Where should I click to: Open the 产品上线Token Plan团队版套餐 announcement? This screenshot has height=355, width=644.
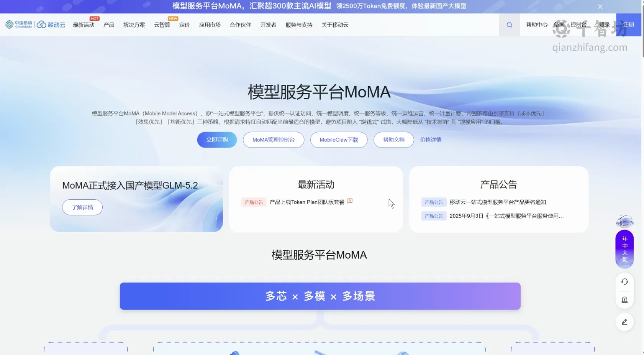tap(307, 202)
